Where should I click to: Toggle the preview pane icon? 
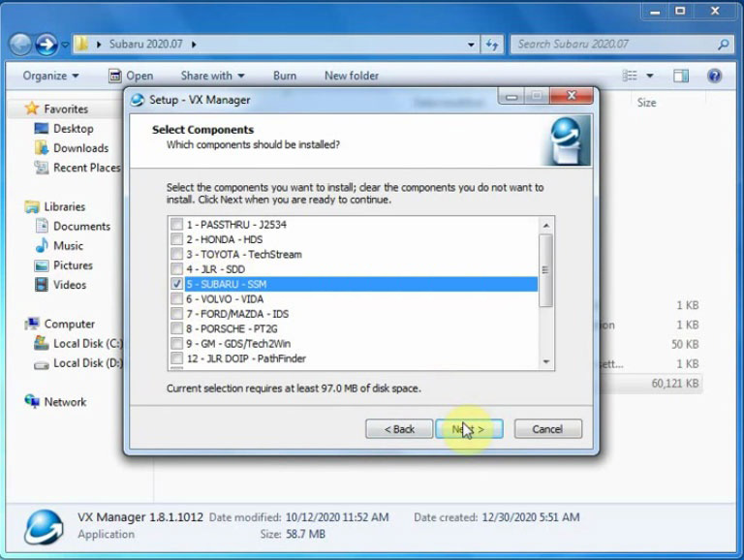point(681,76)
